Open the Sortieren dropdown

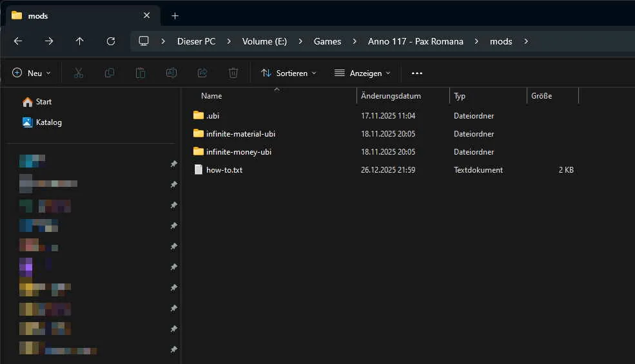289,73
